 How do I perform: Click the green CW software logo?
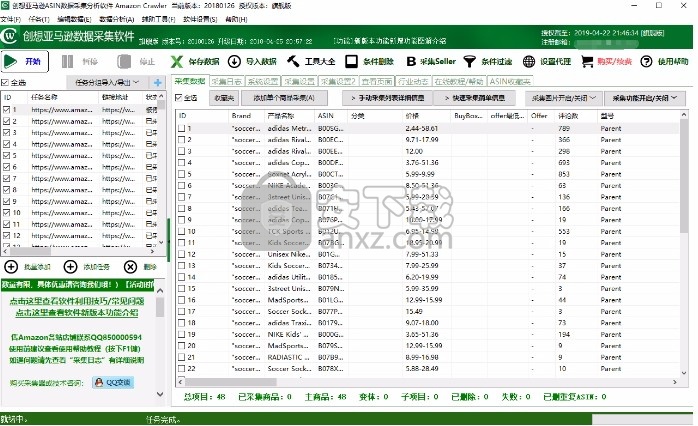click(9, 36)
